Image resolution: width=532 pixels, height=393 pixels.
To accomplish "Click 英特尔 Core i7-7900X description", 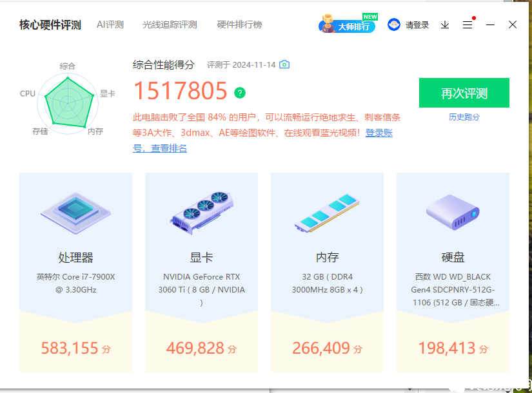I will tap(75, 283).
